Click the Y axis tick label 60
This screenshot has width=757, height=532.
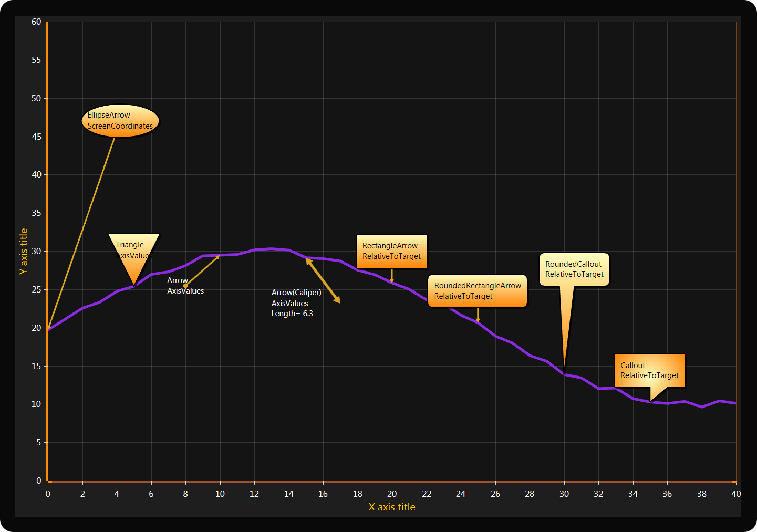[x=36, y=22]
